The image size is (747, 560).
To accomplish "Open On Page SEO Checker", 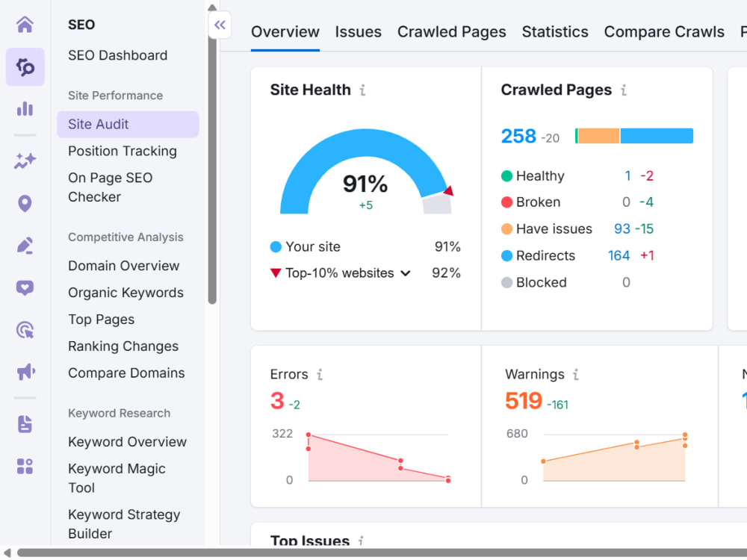I will pos(111,187).
